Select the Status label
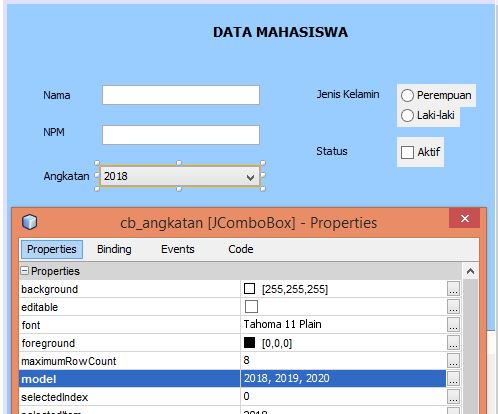This screenshot has height=414, width=498. tap(332, 151)
